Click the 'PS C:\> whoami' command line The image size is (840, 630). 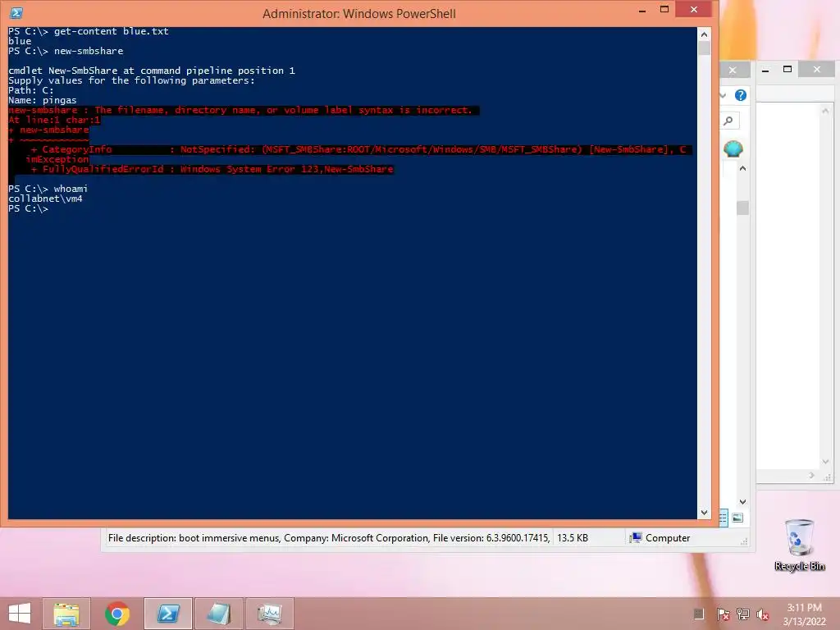[x=48, y=189]
